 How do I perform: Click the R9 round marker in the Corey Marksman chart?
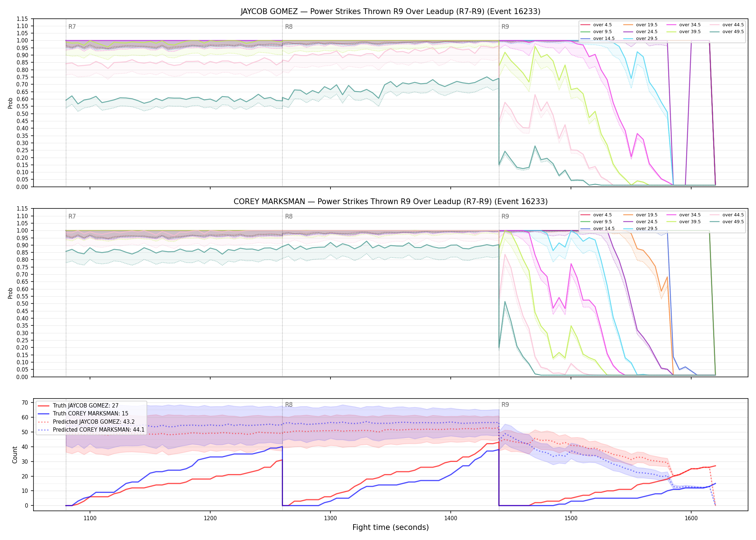tap(505, 216)
